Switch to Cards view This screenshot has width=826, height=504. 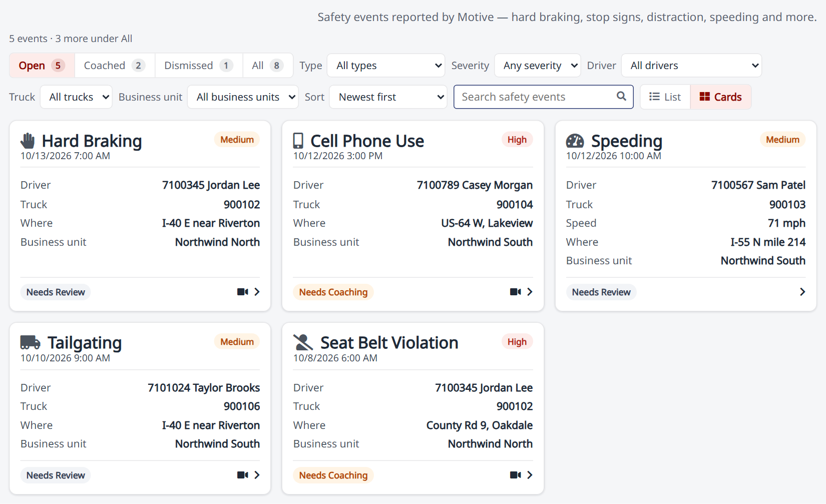coord(721,97)
